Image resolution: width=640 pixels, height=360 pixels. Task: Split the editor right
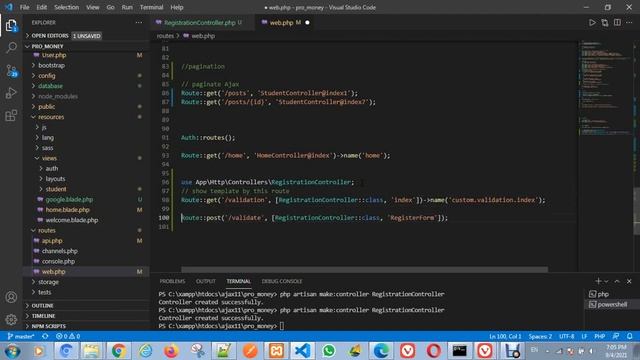(617, 22)
